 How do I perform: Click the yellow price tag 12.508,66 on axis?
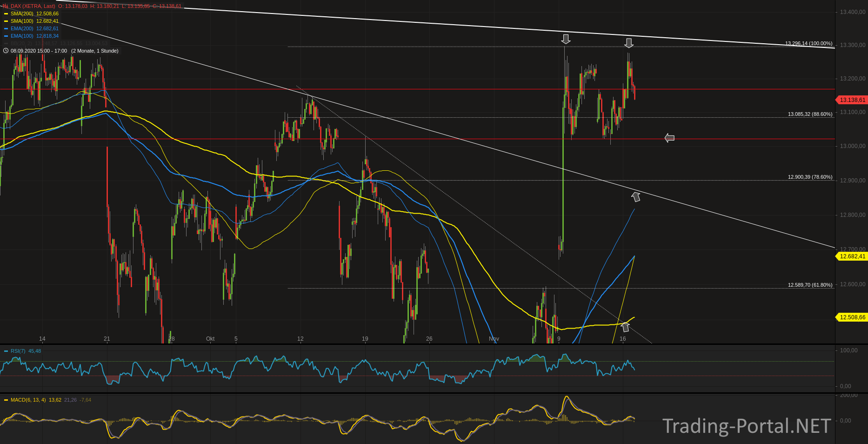[x=851, y=317]
